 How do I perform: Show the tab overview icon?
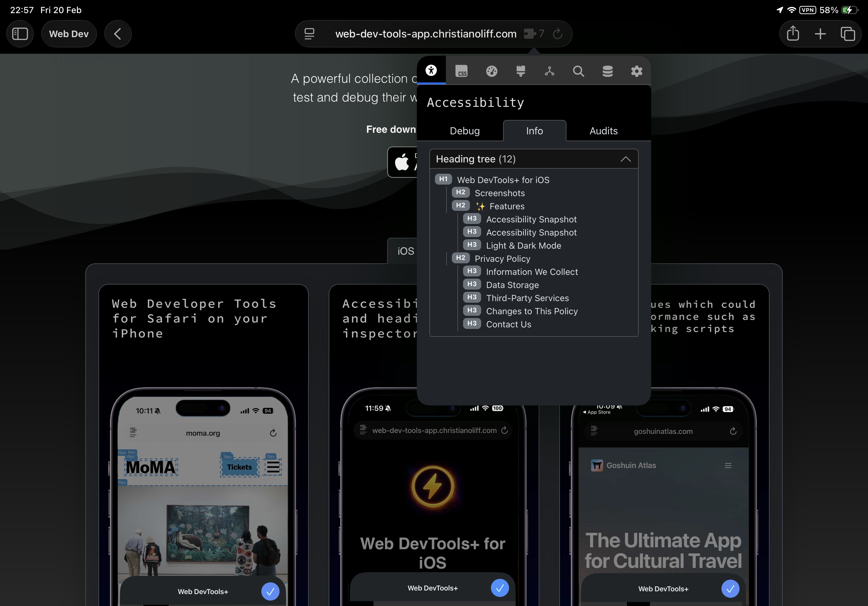pyautogui.click(x=848, y=34)
